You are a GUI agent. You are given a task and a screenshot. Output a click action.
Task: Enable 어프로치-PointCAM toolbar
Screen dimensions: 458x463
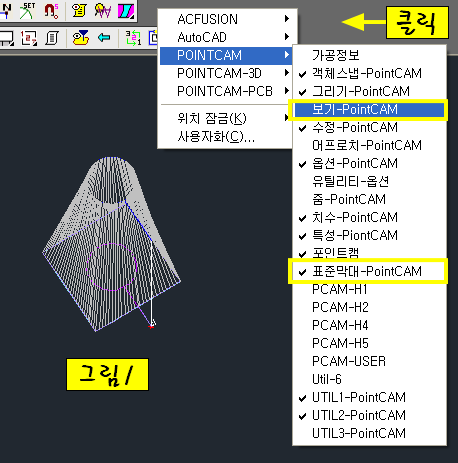[x=369, y=145]
